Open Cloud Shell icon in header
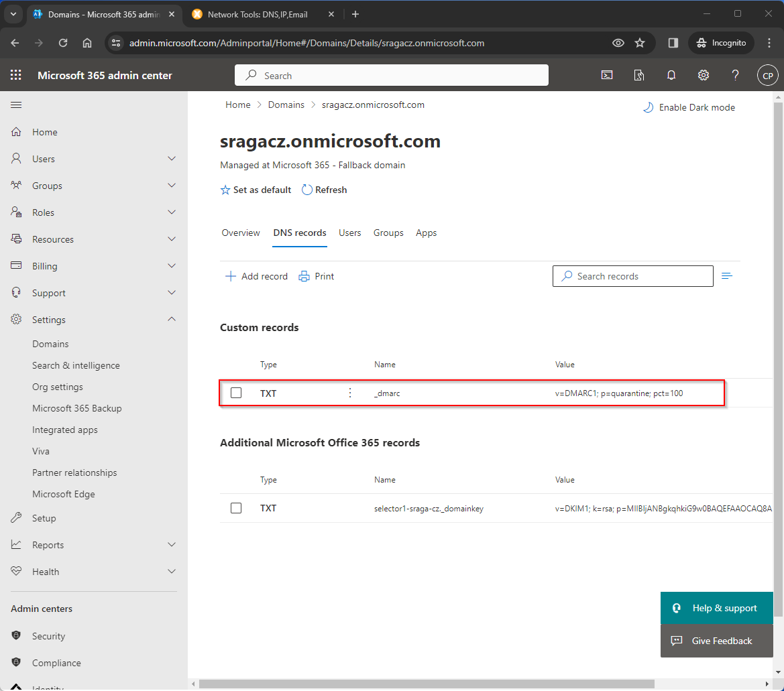This screenshot has width=784, height=691. click(x=606, y=75)
